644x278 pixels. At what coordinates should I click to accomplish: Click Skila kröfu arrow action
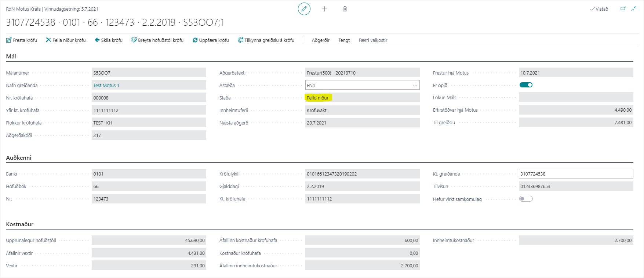(x=109, y=40)
